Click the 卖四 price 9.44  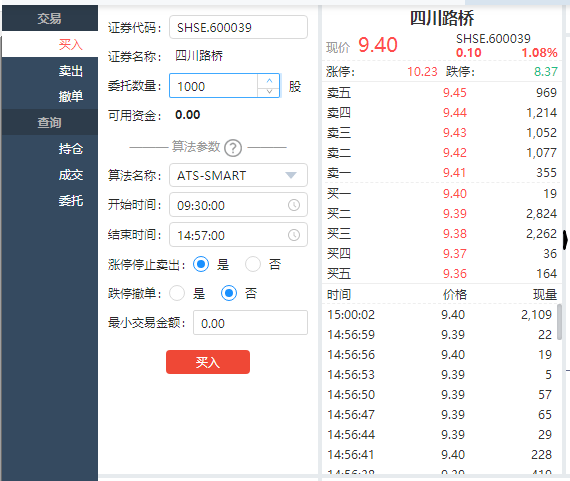click(454, 113)
